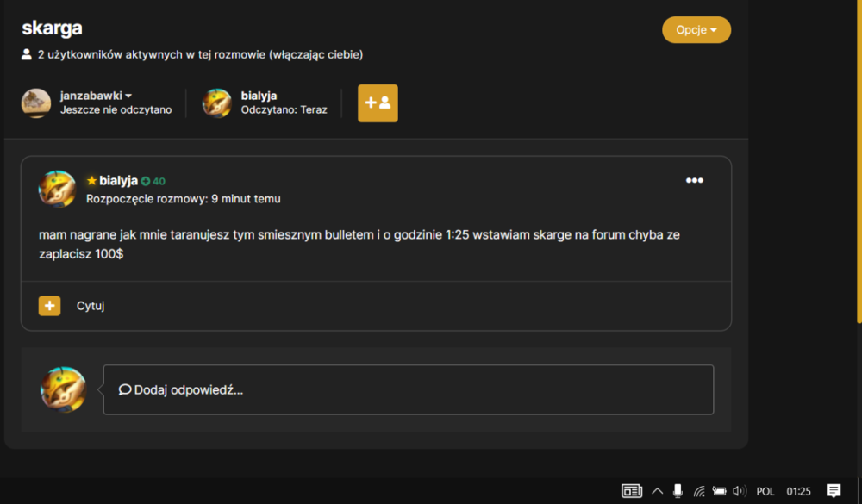Open bialyja's avatar in participants list

tap(217, 103)
